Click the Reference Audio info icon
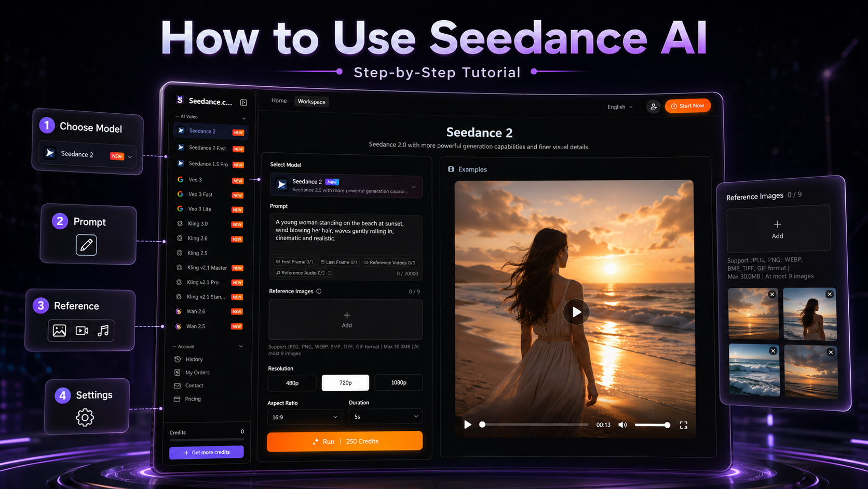Viewport: 868px width, 489px height. (x=330, y=273)
